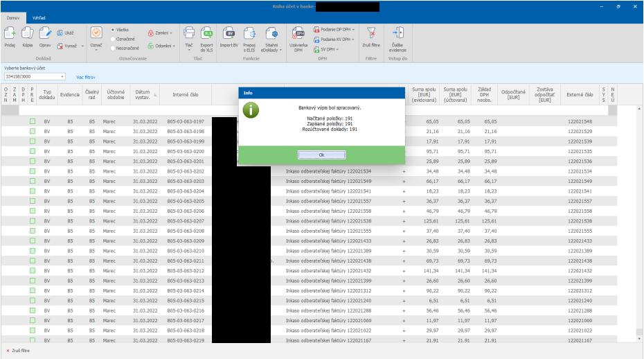Screen dimensions: 644x359
Task: Tick checkbox for row B05-03-063-0202
Action: point(33,171)
